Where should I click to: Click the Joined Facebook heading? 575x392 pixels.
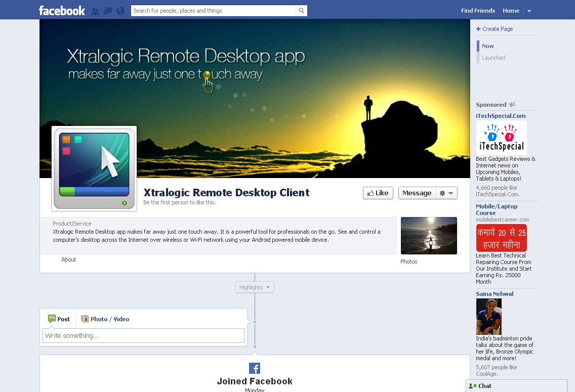click(x=255, y=381)
